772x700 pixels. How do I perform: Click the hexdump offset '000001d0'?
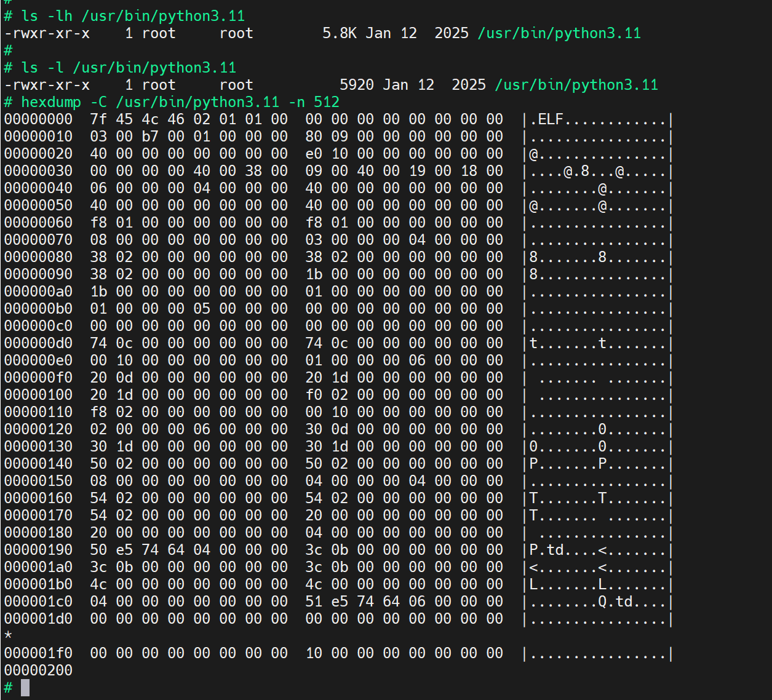pyautogui.click(x=38, y=619)
